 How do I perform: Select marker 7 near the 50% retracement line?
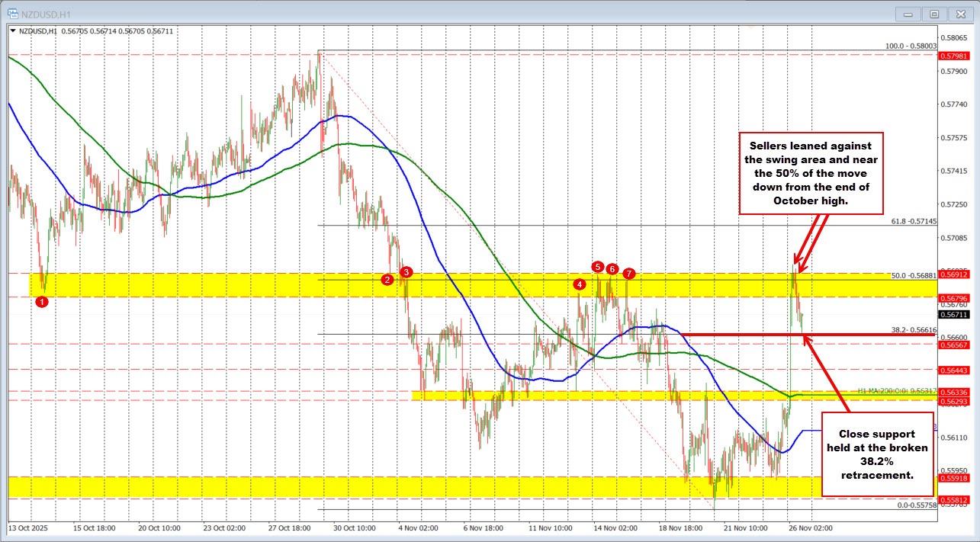[x=628, y=274]
